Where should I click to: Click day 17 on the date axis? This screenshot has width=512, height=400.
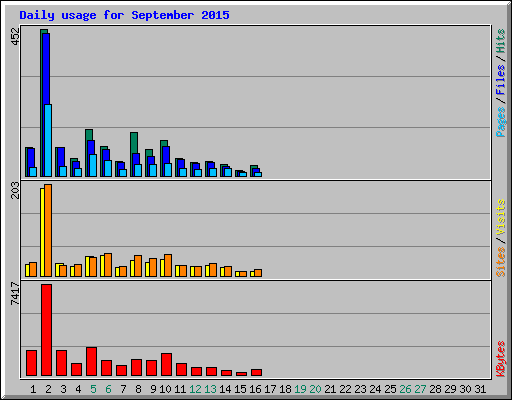(270, 389)
